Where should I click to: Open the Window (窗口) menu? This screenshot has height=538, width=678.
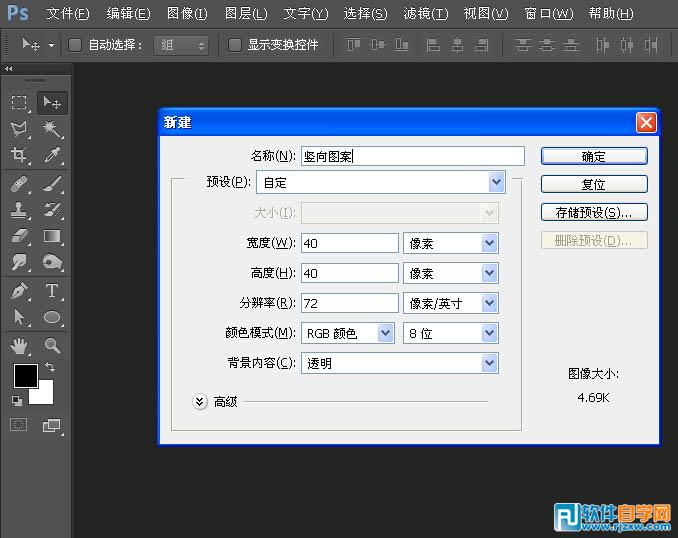(549, 13)
